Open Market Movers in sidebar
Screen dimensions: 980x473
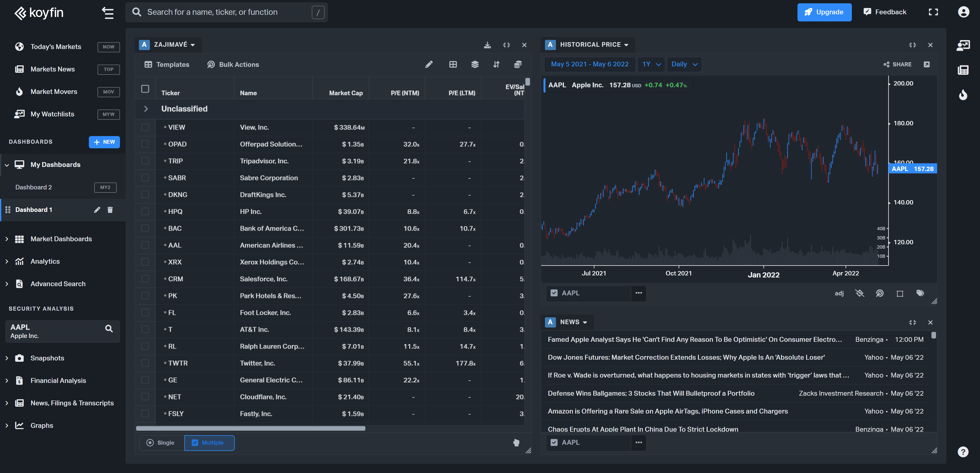pyautogui.click(x=54, y=92)
